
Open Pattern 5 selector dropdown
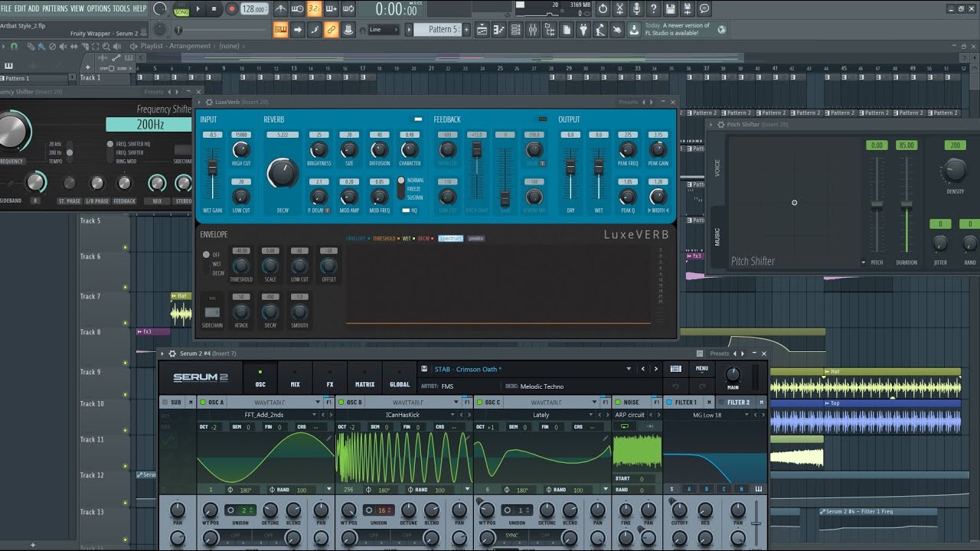436,30
